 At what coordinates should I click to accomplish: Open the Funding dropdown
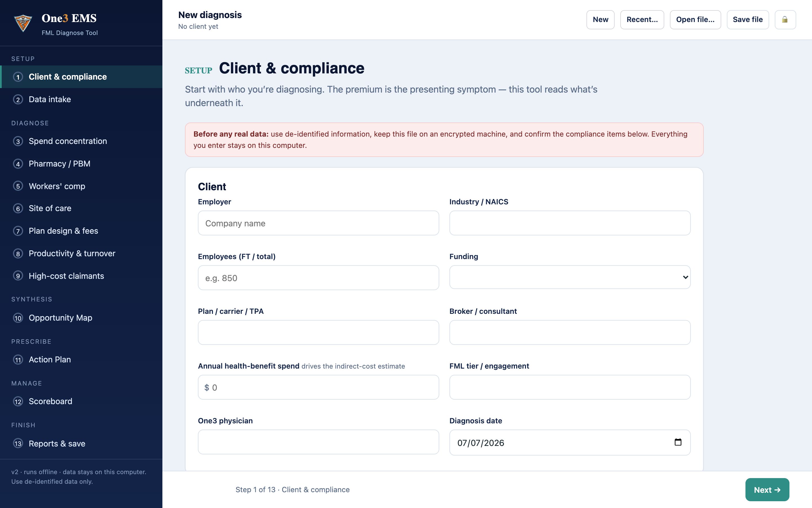pos(570,277)
